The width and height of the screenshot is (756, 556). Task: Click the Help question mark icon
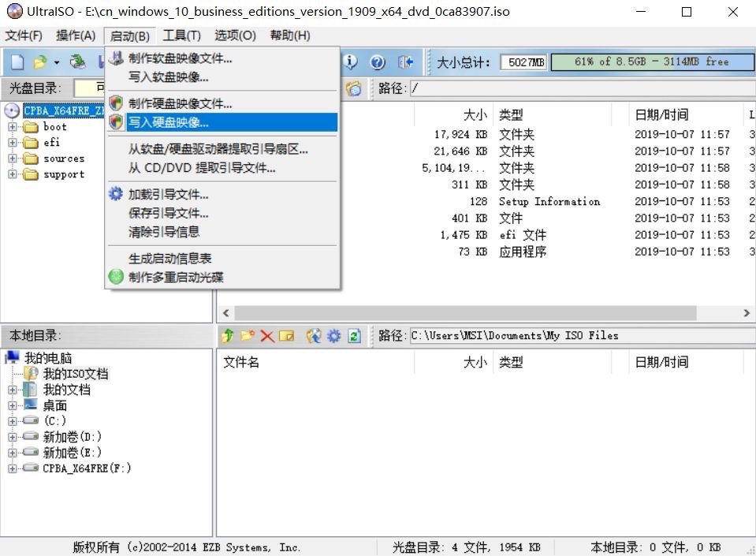[x=378, y=62]
